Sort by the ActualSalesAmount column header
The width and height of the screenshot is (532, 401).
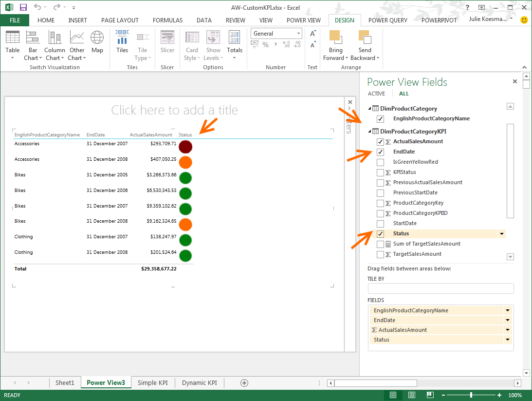tap(151, 135)
